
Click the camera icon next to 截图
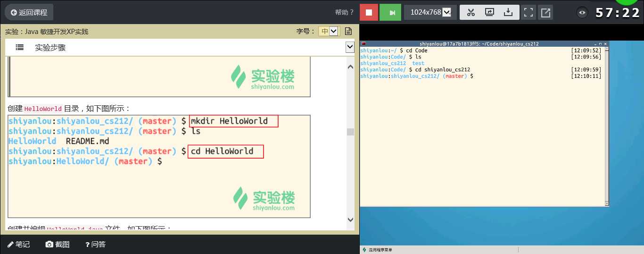tap(49, 244)
